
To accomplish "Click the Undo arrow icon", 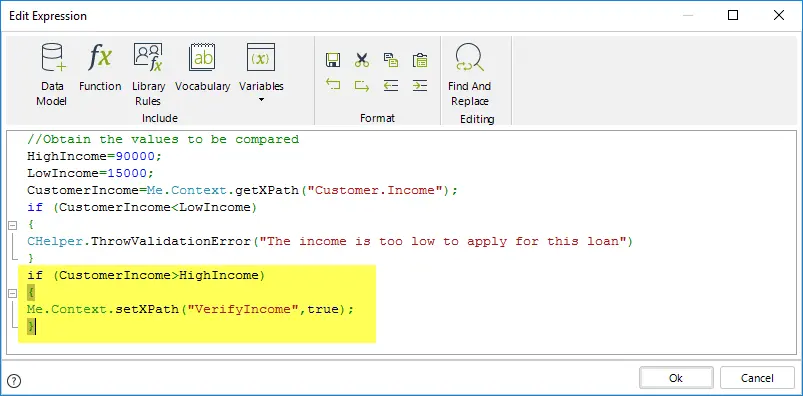I will pos(333,85).
